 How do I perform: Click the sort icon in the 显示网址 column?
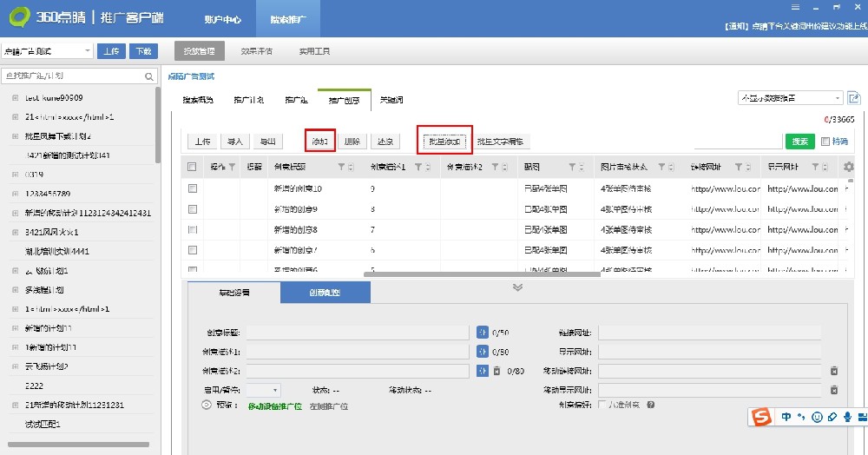(825, 167)
